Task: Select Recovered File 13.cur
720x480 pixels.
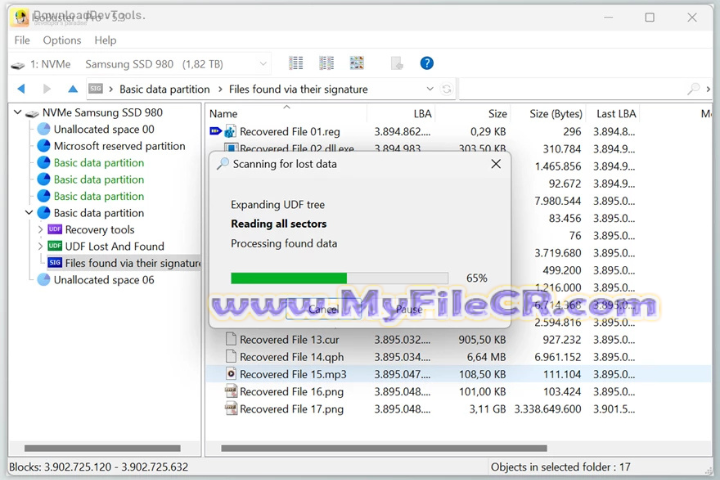Action: pos(289,340)
